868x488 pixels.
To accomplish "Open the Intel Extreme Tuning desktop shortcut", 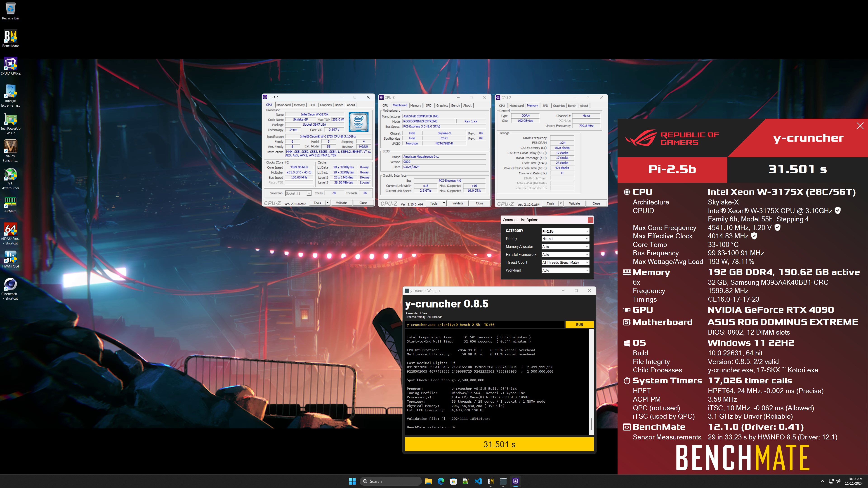I will (x=10, y=96).
